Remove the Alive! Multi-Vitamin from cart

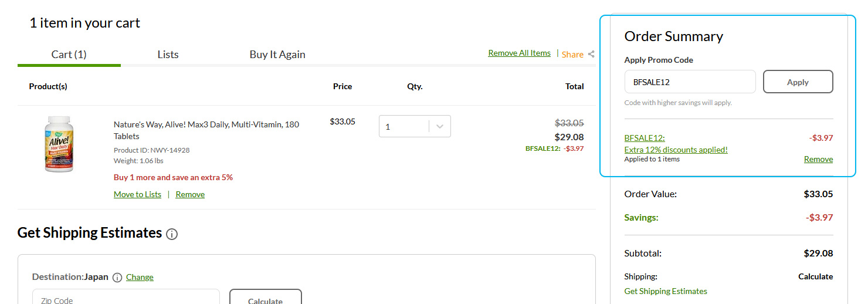(190, 194)
